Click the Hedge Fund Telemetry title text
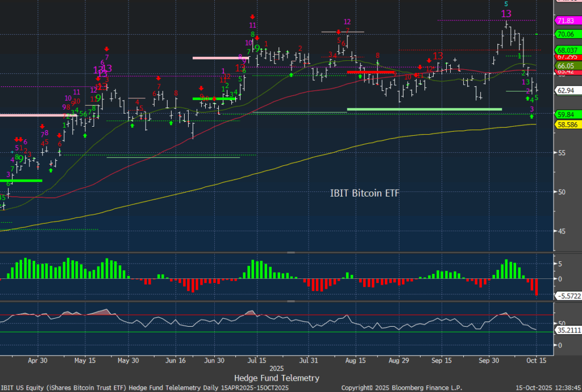 [x=276, y=378]
